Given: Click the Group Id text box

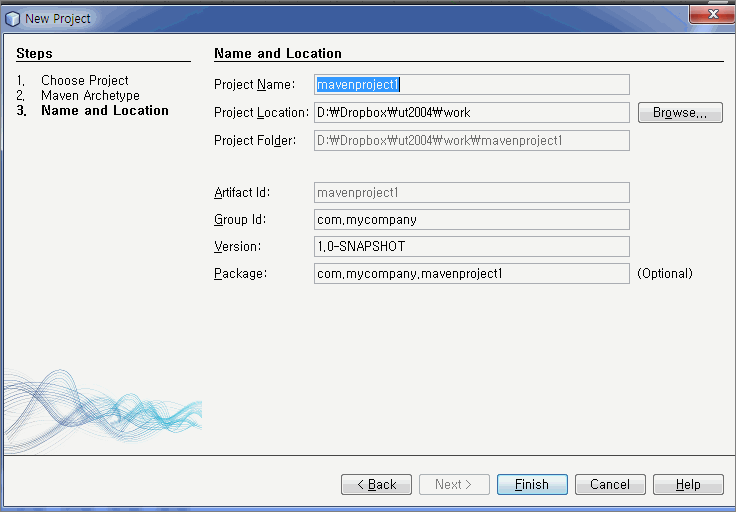Looking at the screenshot, I should point(472,219).
